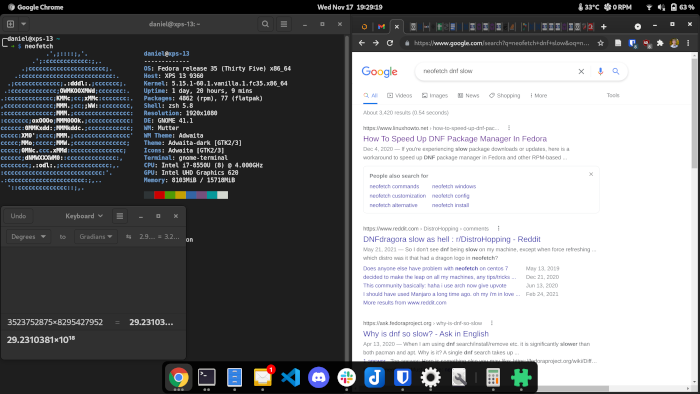Switch to the first orange-icon Chrome tab

pos(364,27)
